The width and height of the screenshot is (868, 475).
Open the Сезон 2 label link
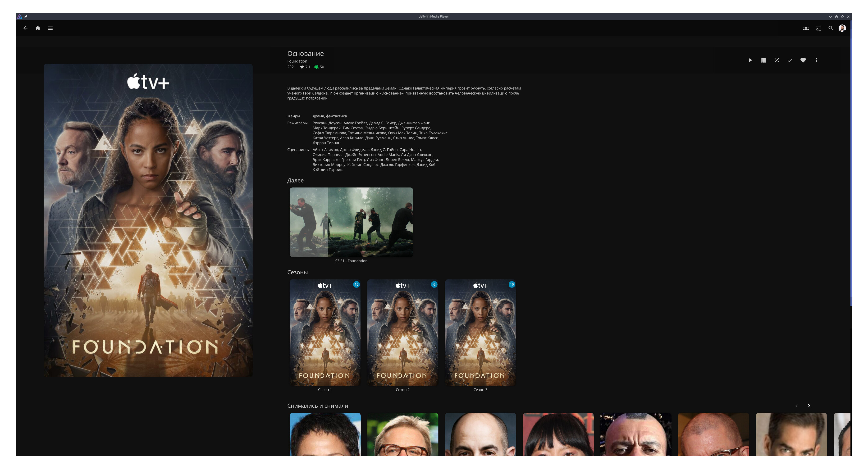tap(403, 390)
